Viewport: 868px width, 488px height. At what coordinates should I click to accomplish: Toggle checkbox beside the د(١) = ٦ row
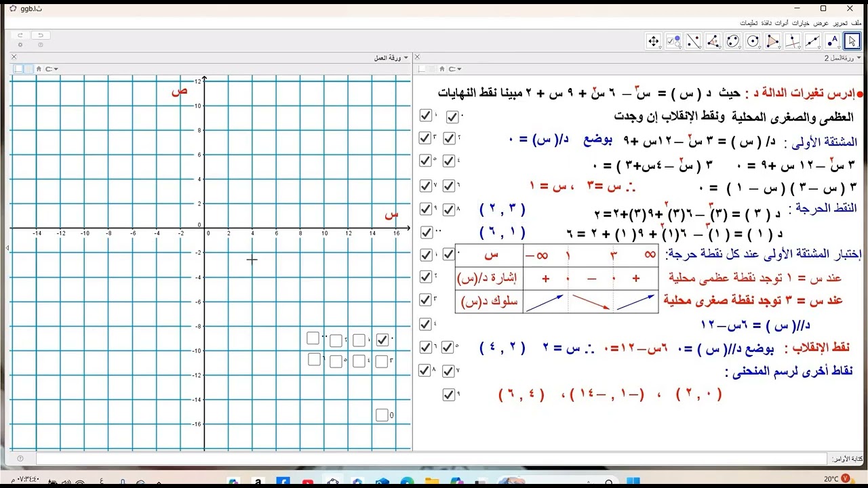pos(426,232)
